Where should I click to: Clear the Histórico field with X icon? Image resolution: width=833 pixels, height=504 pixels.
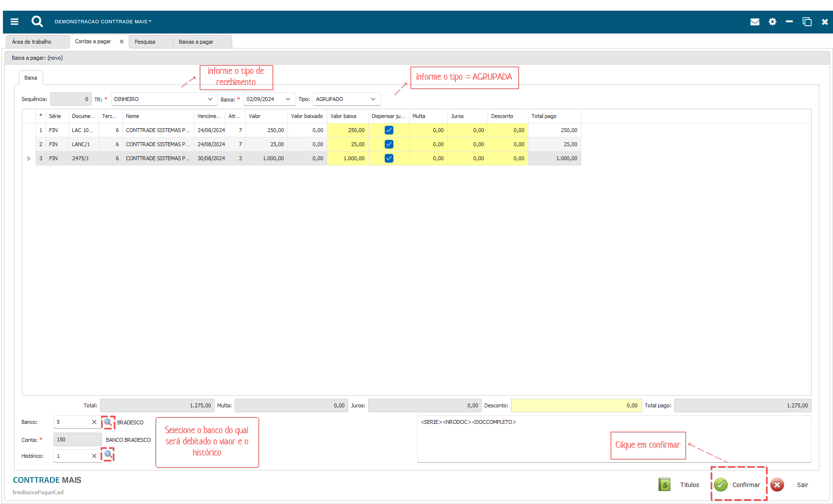pyautogui.click(x=94, y=456)
